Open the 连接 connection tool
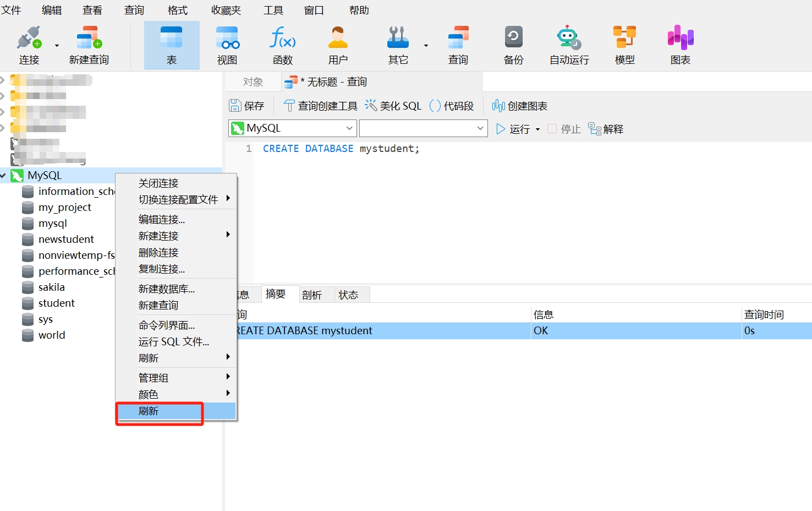 coord(29,45)
